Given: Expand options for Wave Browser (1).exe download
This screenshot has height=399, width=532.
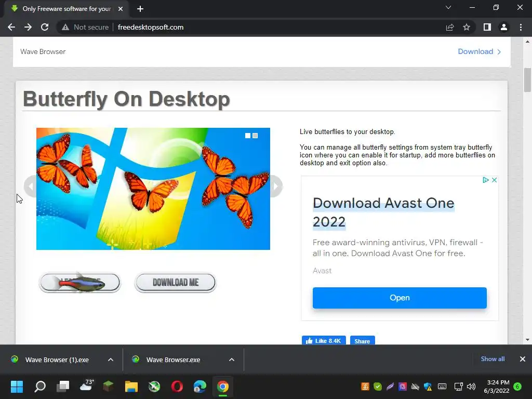Looking at the screenshot, I should [x=111, y=360].
